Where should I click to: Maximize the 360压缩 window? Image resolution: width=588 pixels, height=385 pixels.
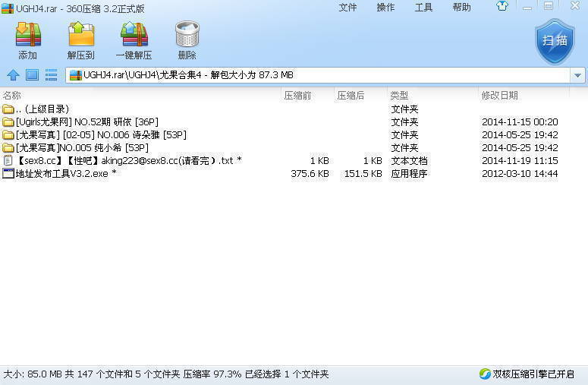coord(549,6)
